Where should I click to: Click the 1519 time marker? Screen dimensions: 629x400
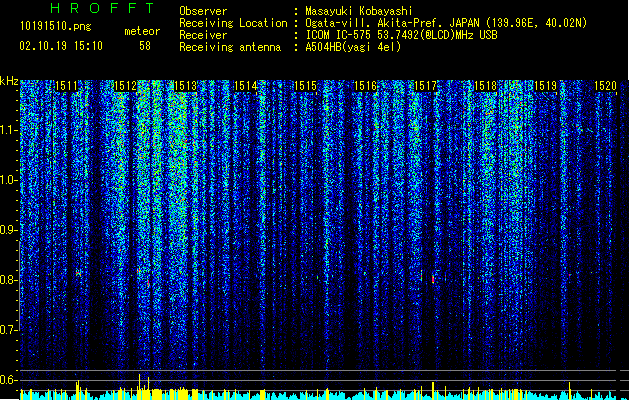point(546,86)
